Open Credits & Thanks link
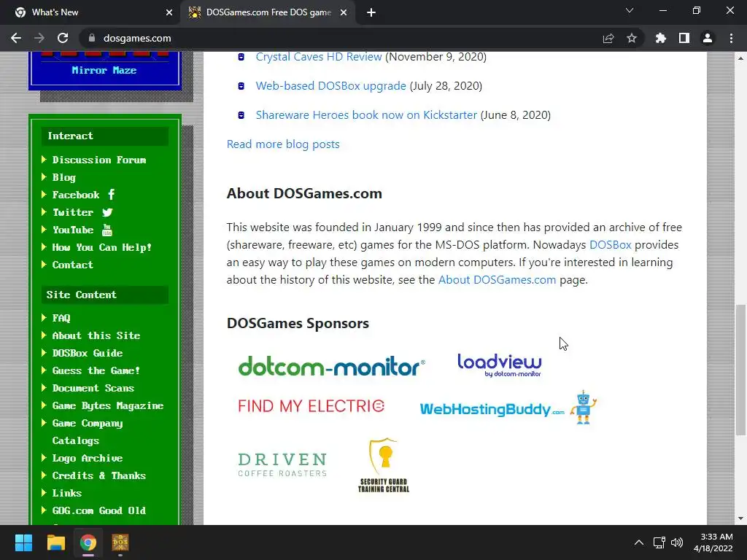 click(99, 475)
